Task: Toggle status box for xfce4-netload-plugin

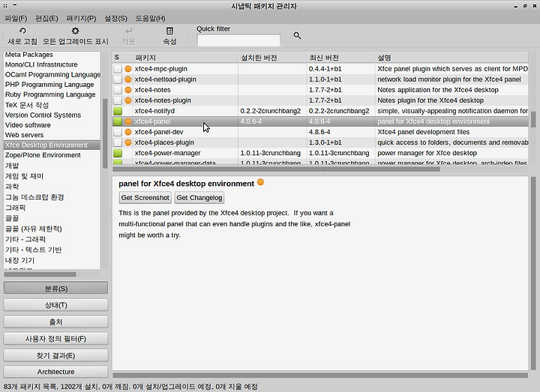Action: (x=118, y=79)
